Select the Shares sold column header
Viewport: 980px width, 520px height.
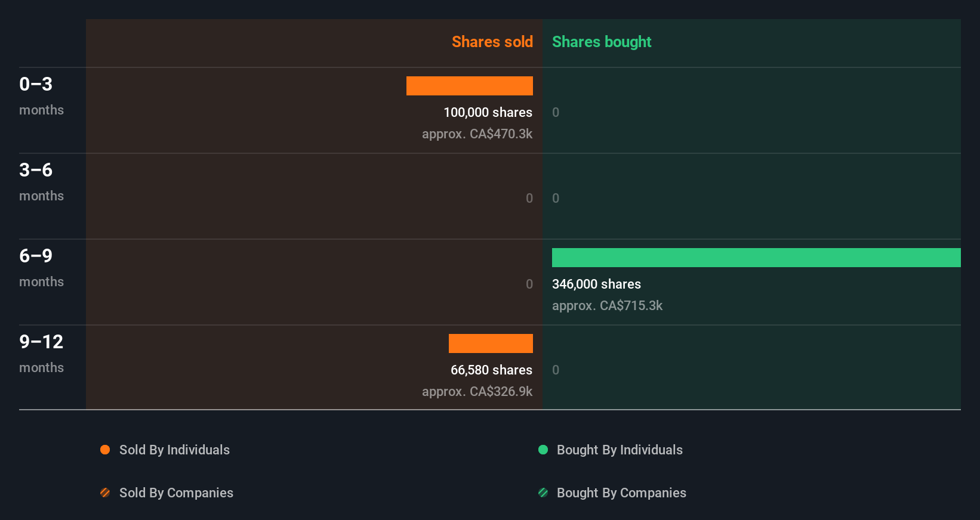(492, 42)
